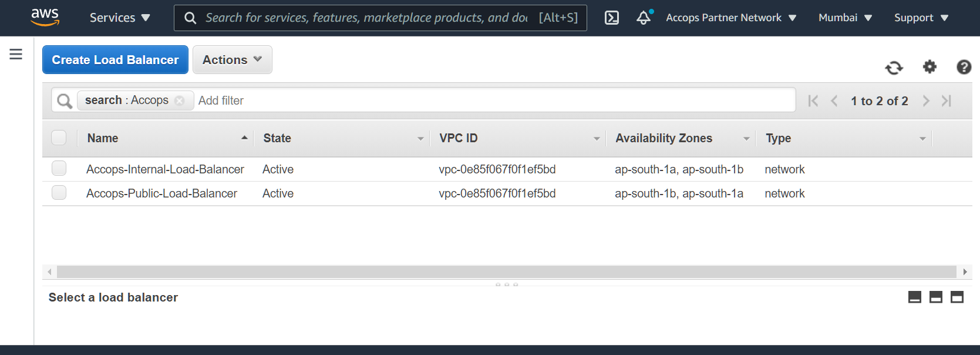Sort by VPC ID column header
Screen dimensions: 980x355
point(518,138)
